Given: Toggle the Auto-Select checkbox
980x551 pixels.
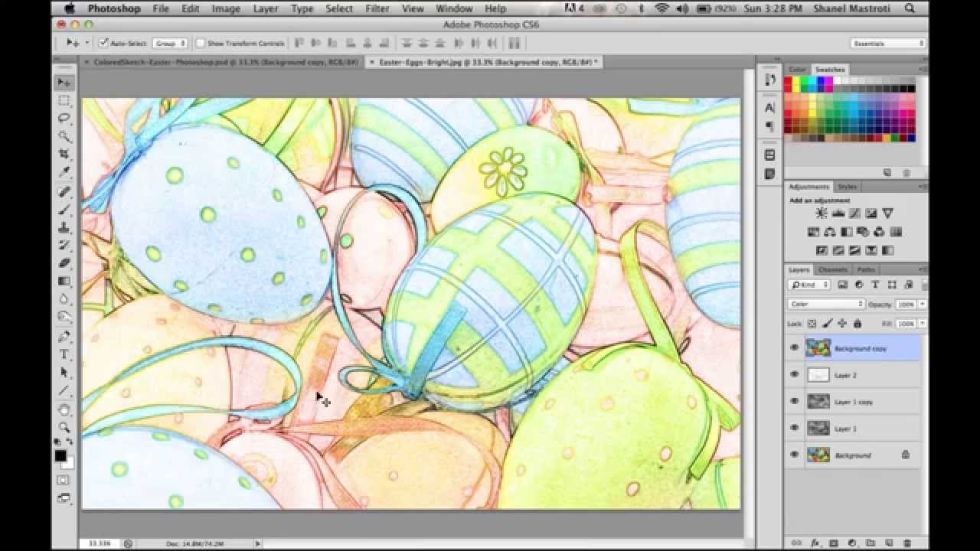Looking at the screenshot, I should coord(103,44).
